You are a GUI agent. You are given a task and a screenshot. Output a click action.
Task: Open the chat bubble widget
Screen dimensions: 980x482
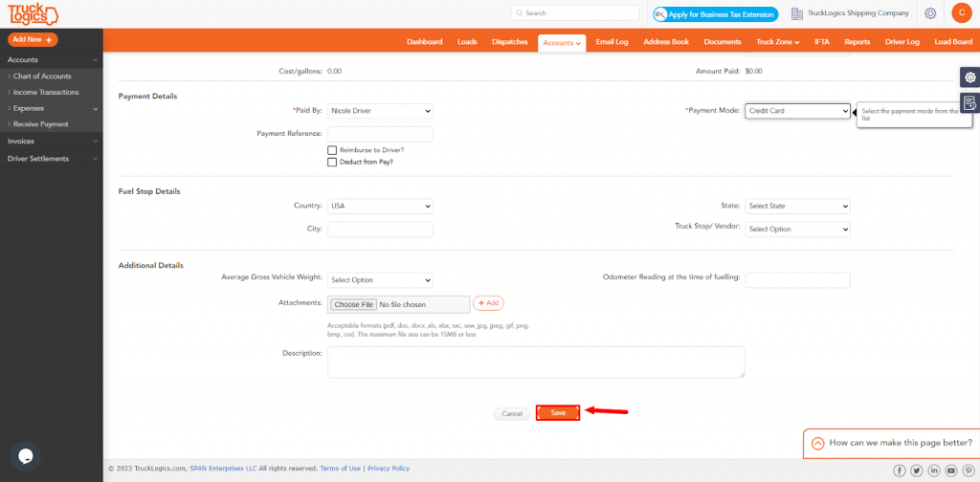click(x=26, y=456)
